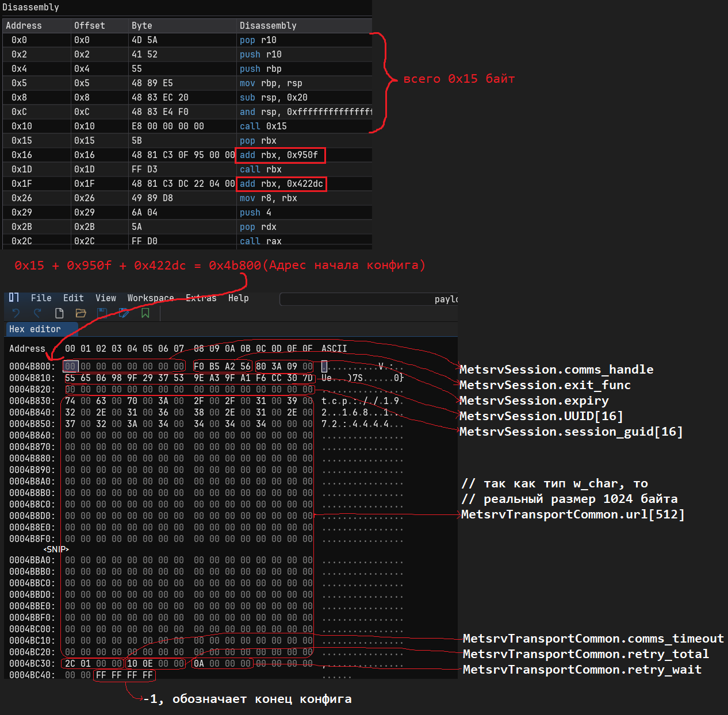The height and width of the screenshot is (715, 728).
Task: Open a file with the folder icon
Action: tap(81, 313)
